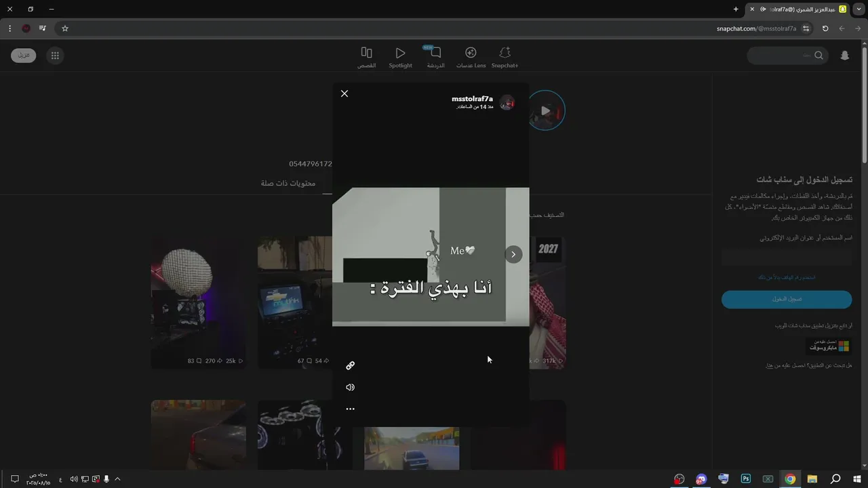Go forward in browser history

[842, 28]
